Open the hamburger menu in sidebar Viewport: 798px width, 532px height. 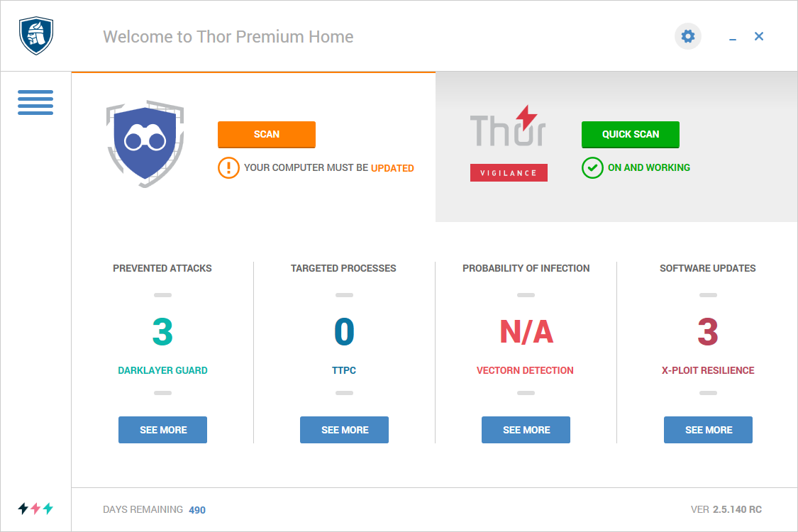[35, 102]
